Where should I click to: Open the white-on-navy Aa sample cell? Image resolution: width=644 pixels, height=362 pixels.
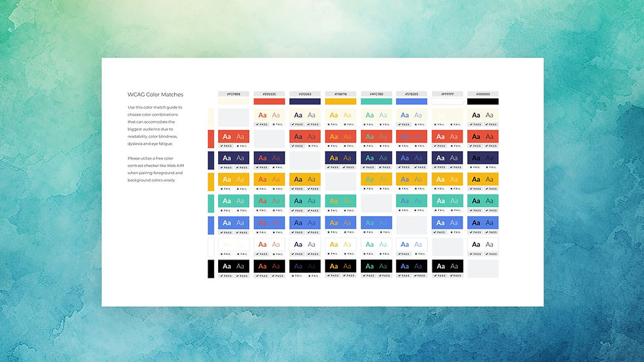point(448,158)
